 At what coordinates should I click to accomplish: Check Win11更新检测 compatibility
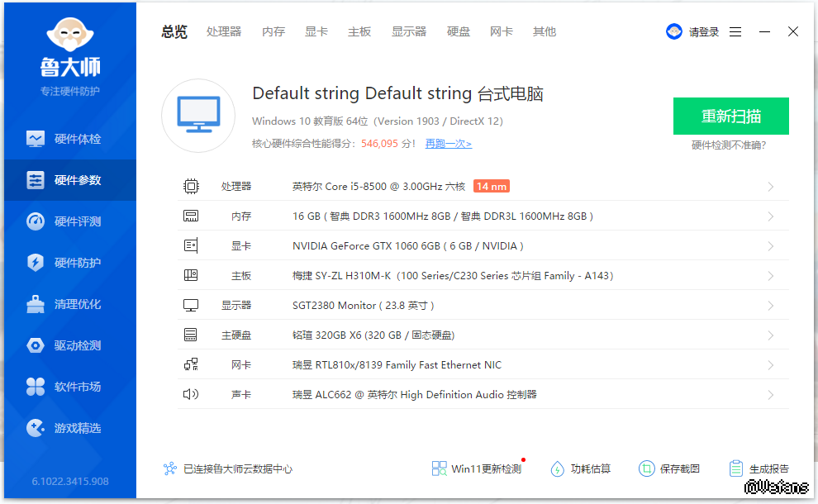point(477,468)
